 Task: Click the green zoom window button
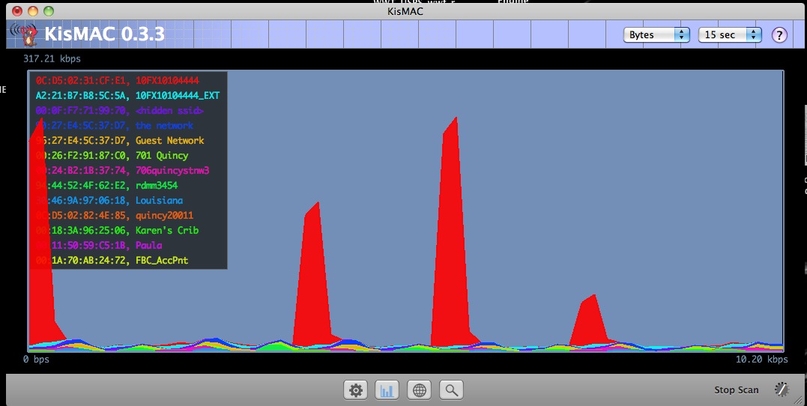[50, 9]
